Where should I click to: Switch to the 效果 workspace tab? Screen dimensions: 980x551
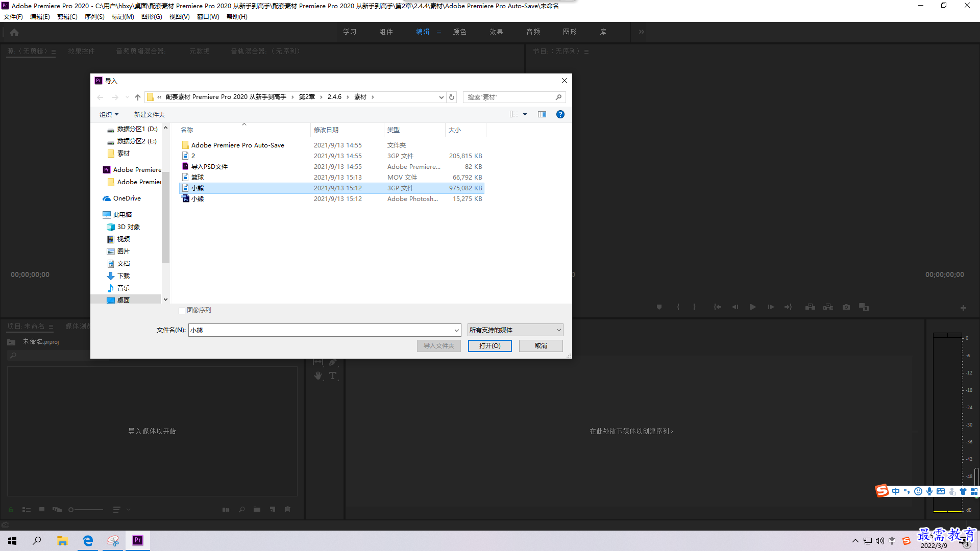tap(496, 32)
